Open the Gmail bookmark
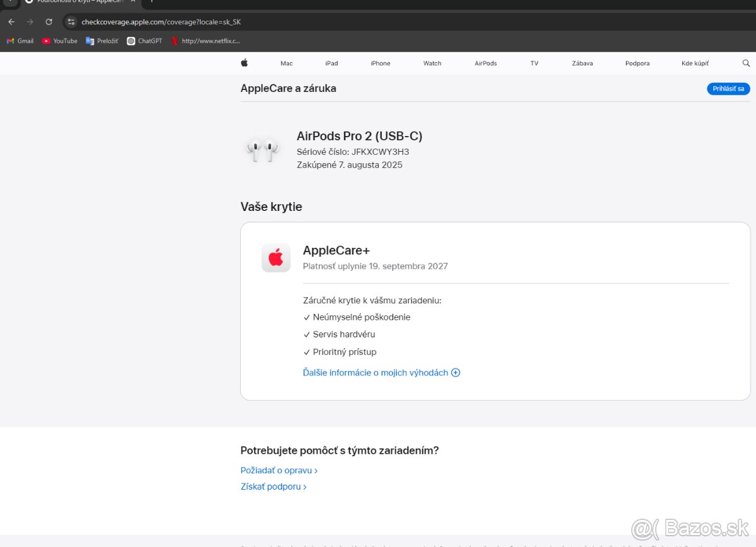Image resolution: width=756 pixels, height=547 pixels. point(20,41)
